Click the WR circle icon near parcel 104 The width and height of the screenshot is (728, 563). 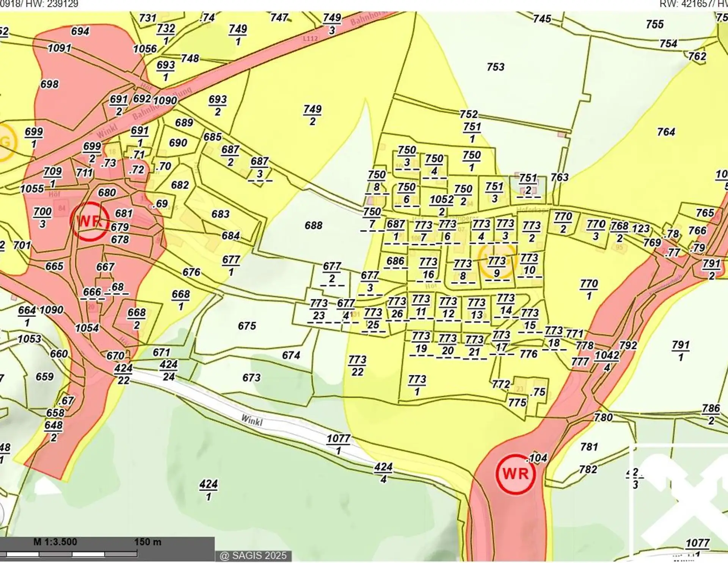[515, 474]
